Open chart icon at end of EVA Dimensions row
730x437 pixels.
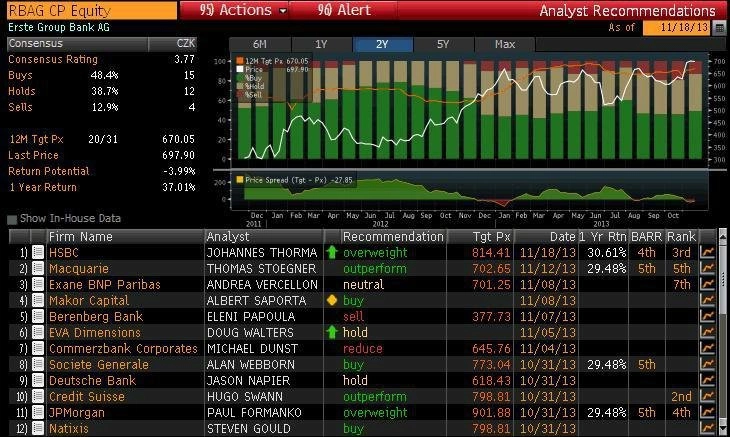tap(707, 332)
